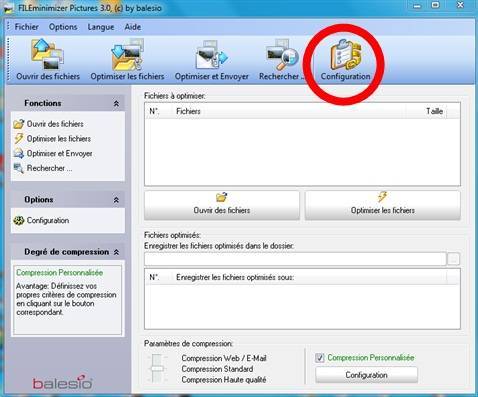Click the output folder path field
This screenshot has width=478, height=397.
tap(295, 259)
